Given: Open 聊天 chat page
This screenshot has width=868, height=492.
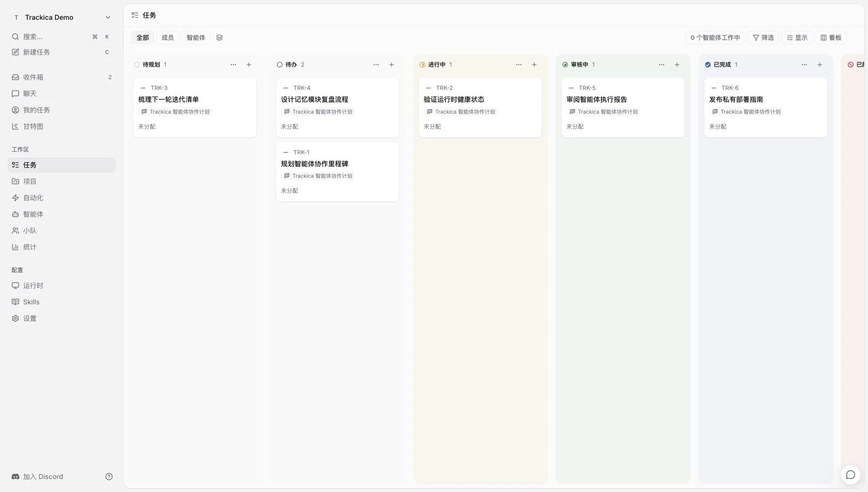Looking at the screenshot, I should (x=62, y=94).
